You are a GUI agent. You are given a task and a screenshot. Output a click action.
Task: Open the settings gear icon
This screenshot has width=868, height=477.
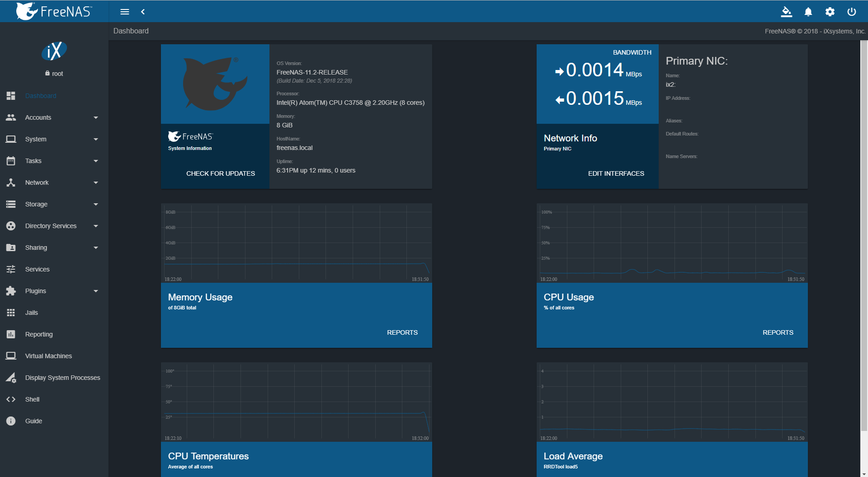(830, 12)
